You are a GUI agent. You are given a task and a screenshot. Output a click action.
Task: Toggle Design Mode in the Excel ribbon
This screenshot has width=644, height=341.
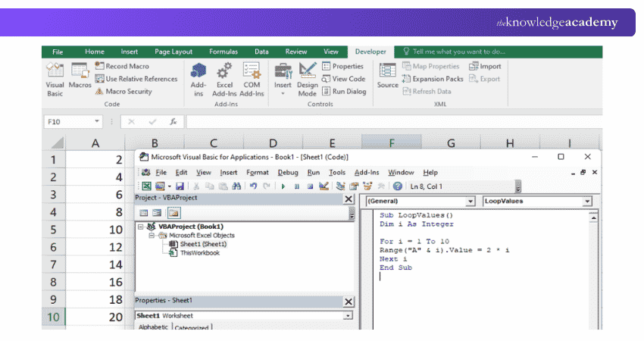pyautogui.click(x=307, y=80)
